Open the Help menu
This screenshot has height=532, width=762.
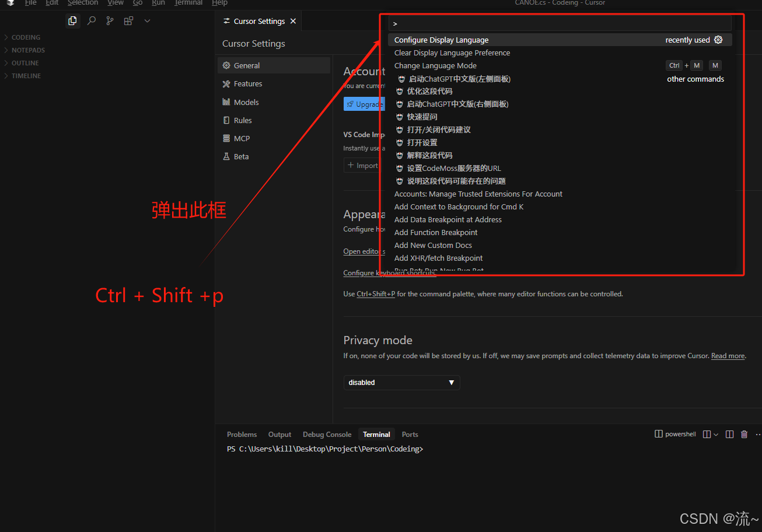point(219,3)
